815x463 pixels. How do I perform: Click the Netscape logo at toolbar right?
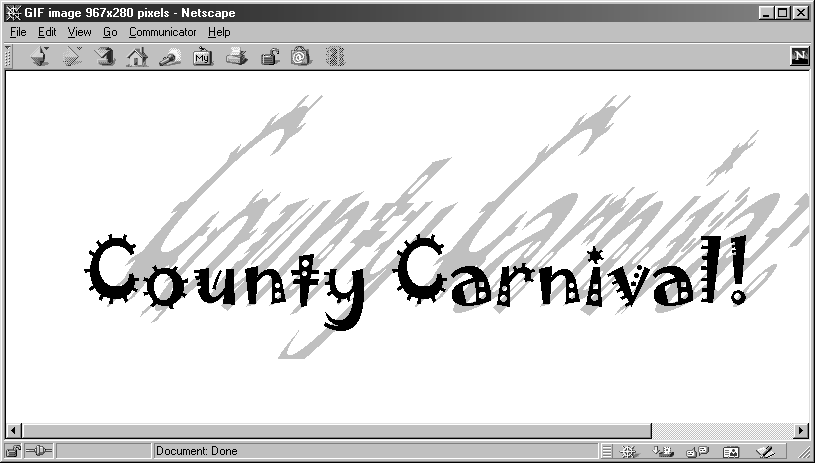[800, 56]
